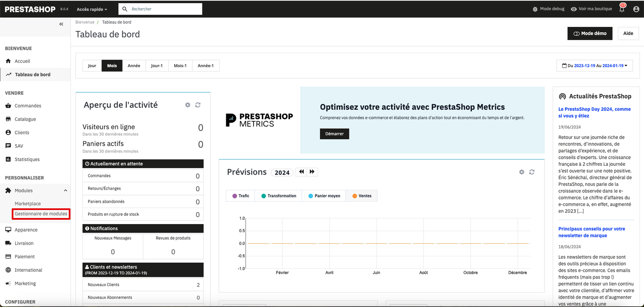Click Revues de produits notification count
Image resolution: width=644 pixels, height=307 pixels.
point(173,252)
